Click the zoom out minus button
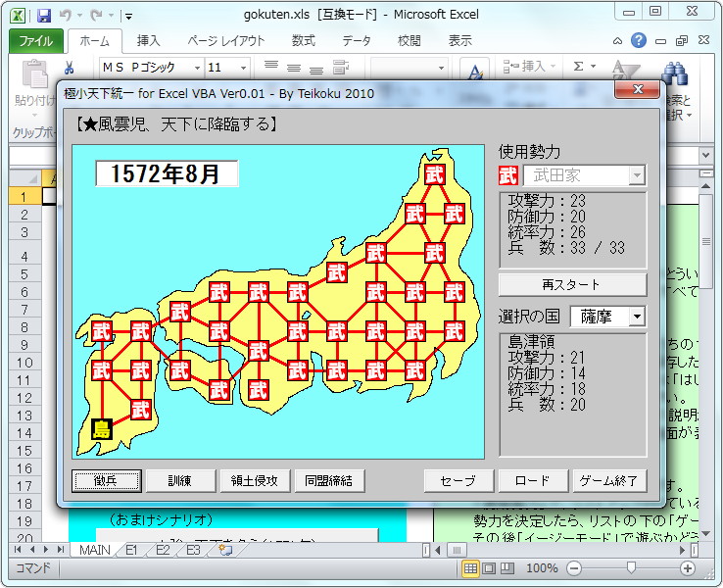The height and width of the screenshot is (588, 723). [574, 568]
